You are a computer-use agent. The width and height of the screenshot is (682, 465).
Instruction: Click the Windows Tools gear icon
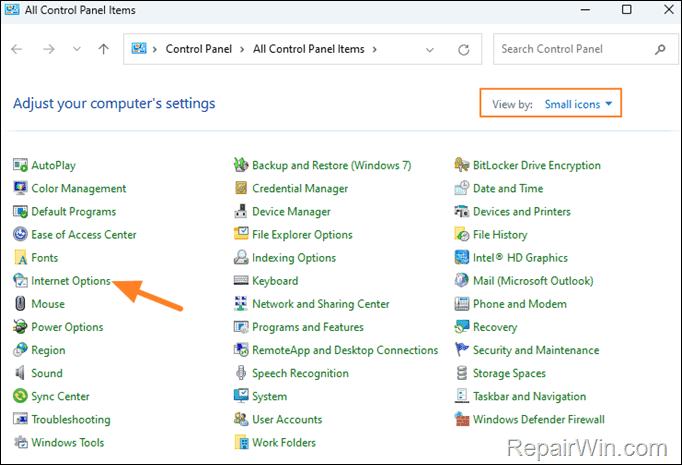click(x=20, y=442)
